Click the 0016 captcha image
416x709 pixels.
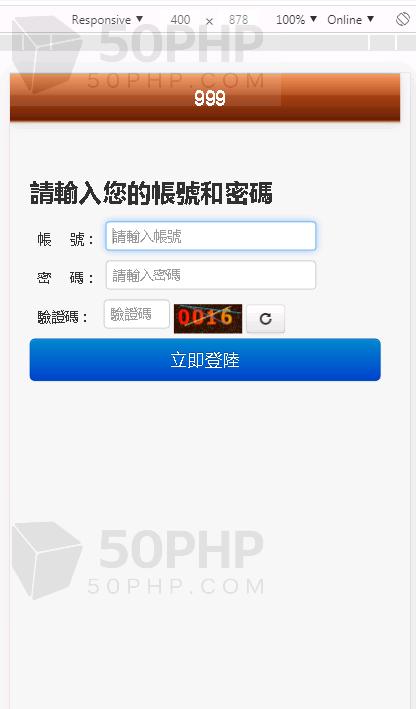pos(208,319)
